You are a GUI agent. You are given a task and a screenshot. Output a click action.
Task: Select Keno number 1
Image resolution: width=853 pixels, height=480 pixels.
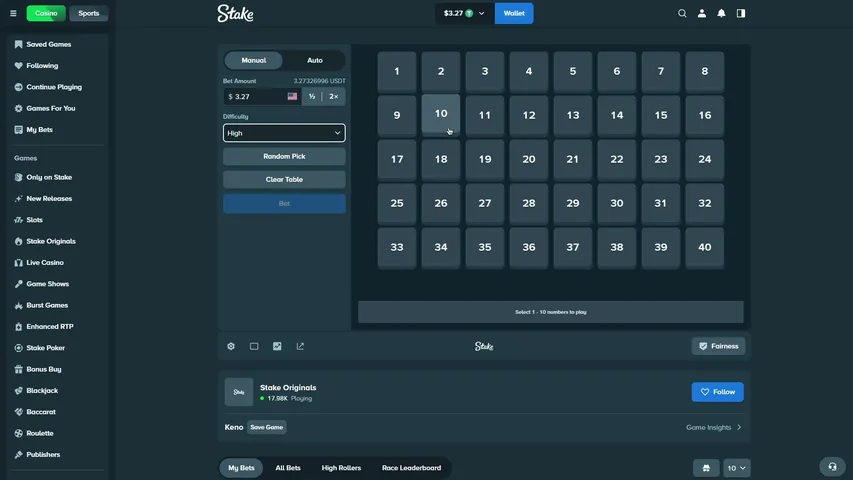(397, 71)
